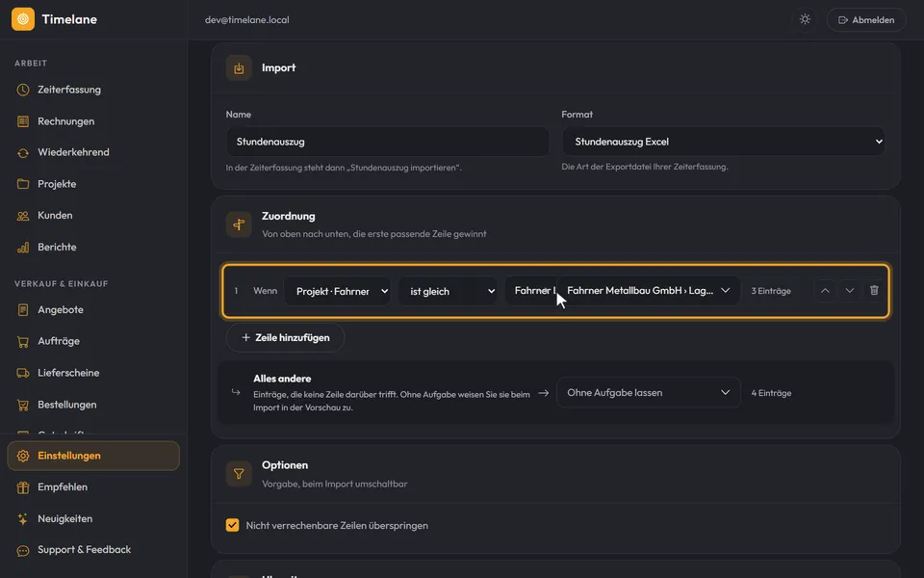The image size is (924, 578).
Task: Open the Format dropdown Stundenauszug Excel
Action: pos(723,142)
